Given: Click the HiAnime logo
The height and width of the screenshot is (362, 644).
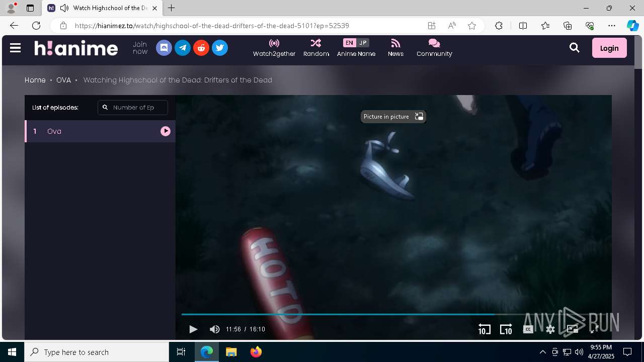Looking at the screenshot, I should click(76, 48).
